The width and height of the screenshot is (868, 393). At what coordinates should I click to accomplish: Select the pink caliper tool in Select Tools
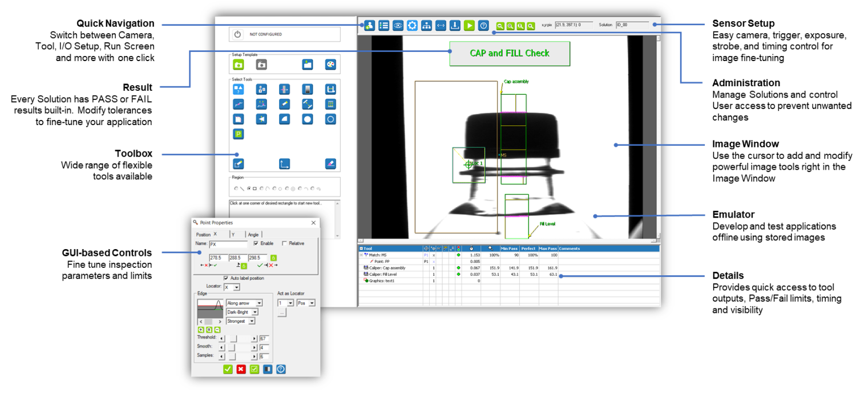285,89
